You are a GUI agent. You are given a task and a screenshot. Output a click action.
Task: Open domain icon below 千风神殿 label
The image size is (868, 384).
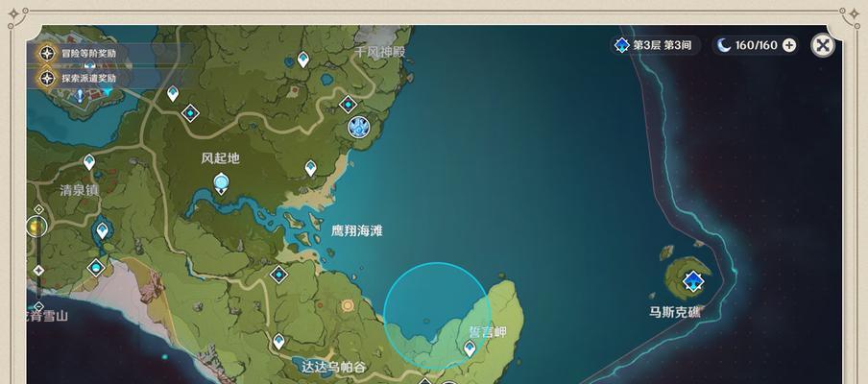click(348, 104)
